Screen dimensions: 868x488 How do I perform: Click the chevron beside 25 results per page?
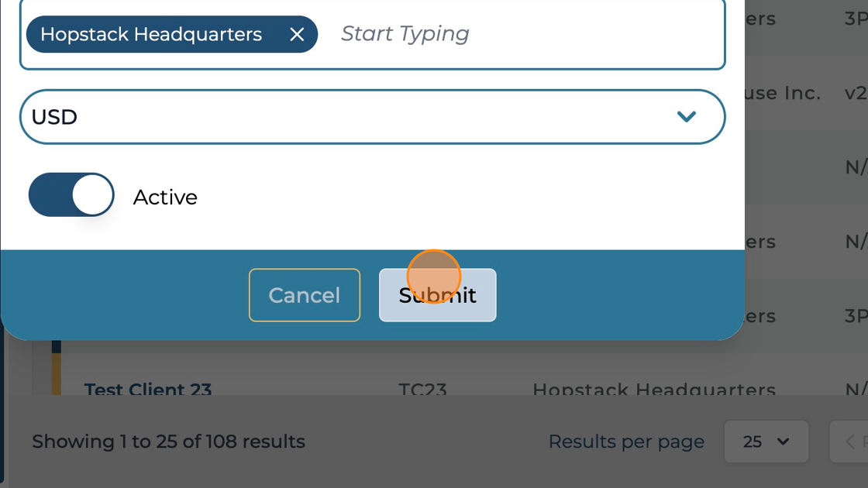(x=783, y=442)
